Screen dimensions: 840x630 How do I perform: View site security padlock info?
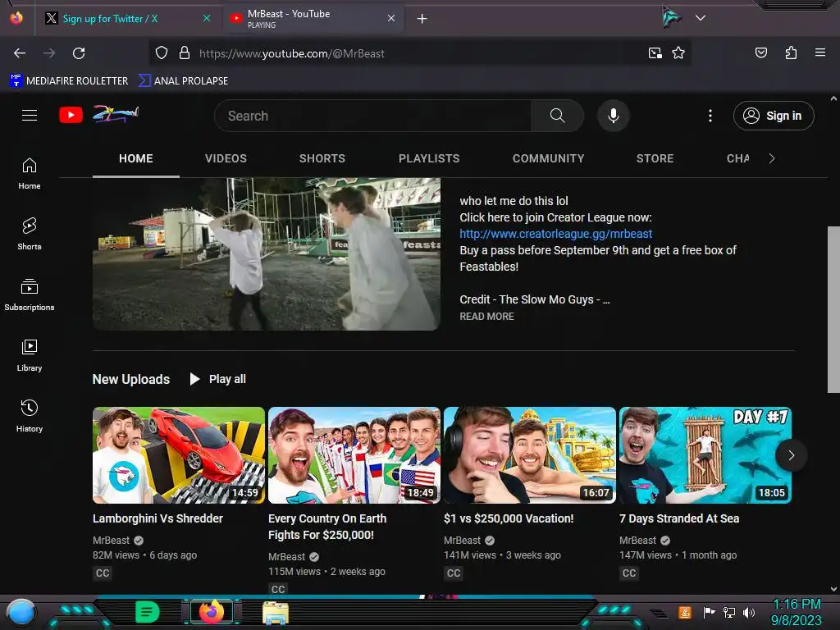[185, 53]
